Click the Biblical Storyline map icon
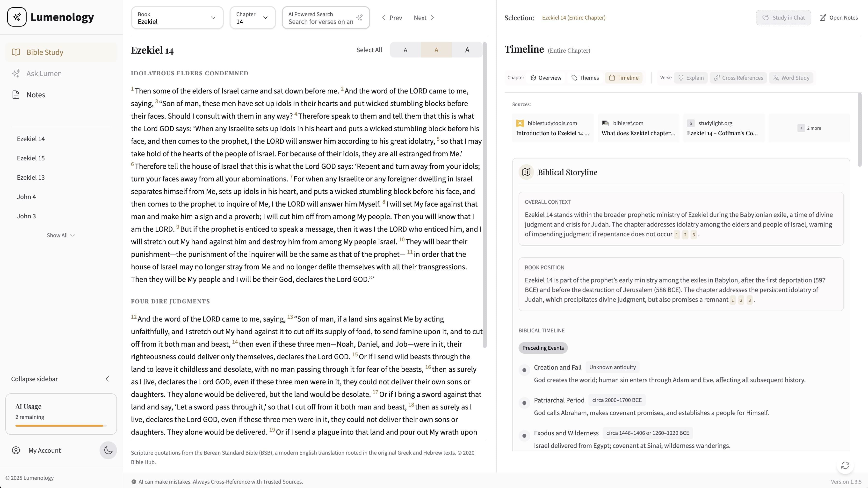 [526, 172]
